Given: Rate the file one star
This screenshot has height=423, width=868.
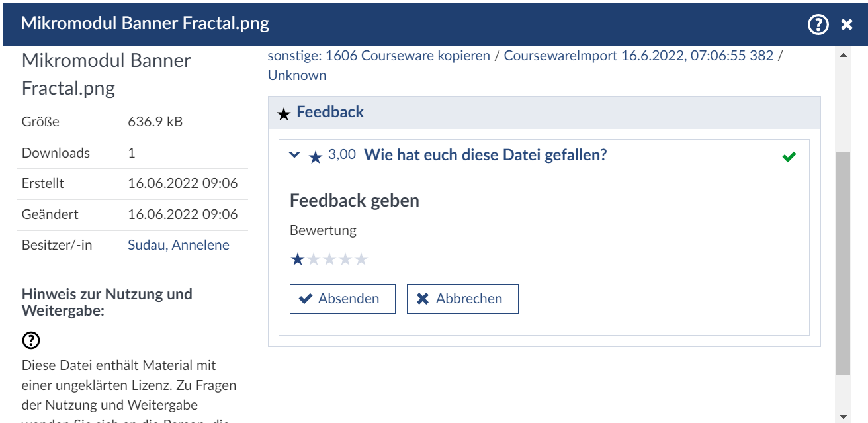Looking at the screenshot, I should click(x=298, y=259).
